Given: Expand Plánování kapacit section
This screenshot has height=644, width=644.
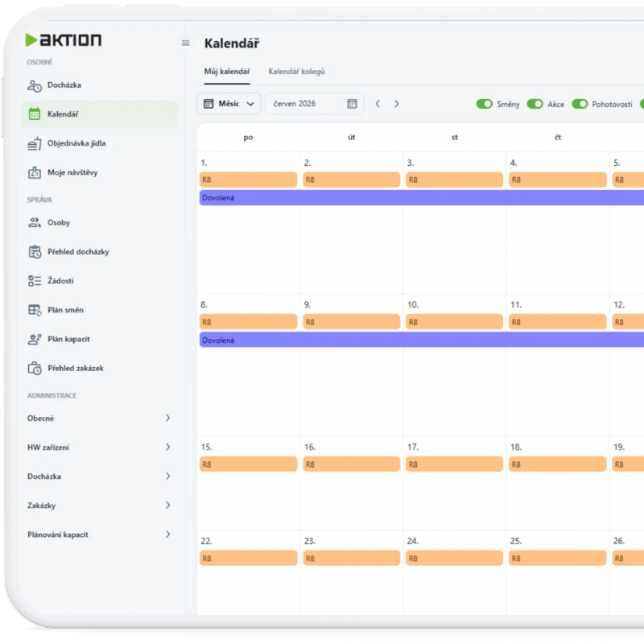Looking at the screenshot, I should pos(98,535).
